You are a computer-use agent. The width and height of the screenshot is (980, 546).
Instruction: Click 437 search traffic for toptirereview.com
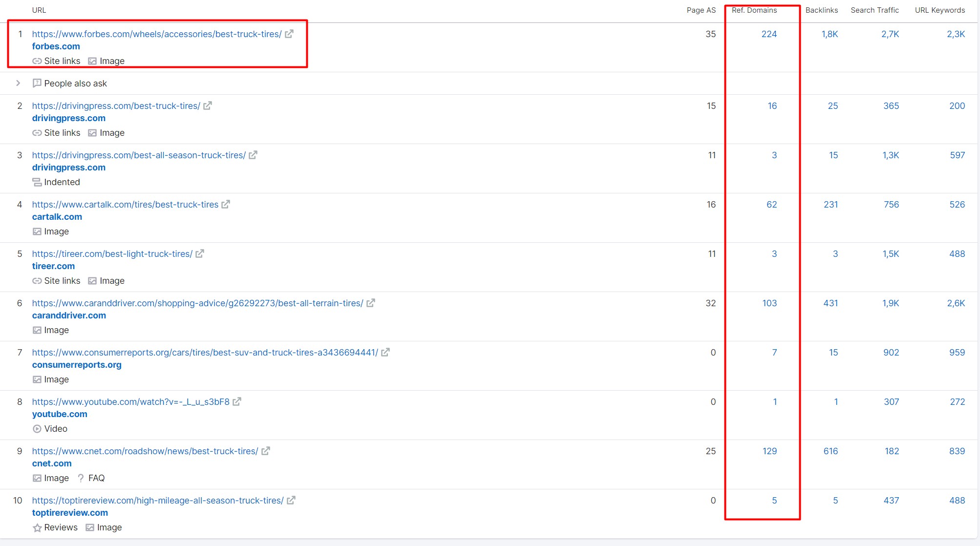[891, 500]
